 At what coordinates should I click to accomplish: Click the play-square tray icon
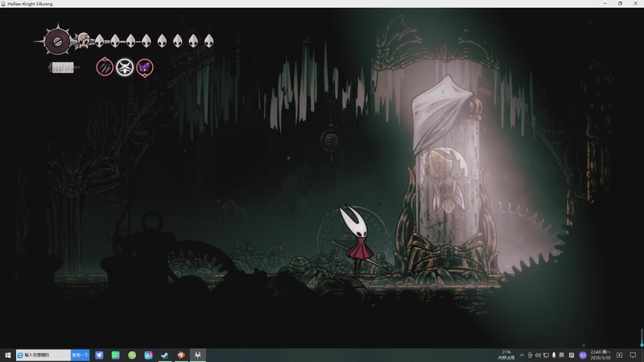(x=619, y=356)
